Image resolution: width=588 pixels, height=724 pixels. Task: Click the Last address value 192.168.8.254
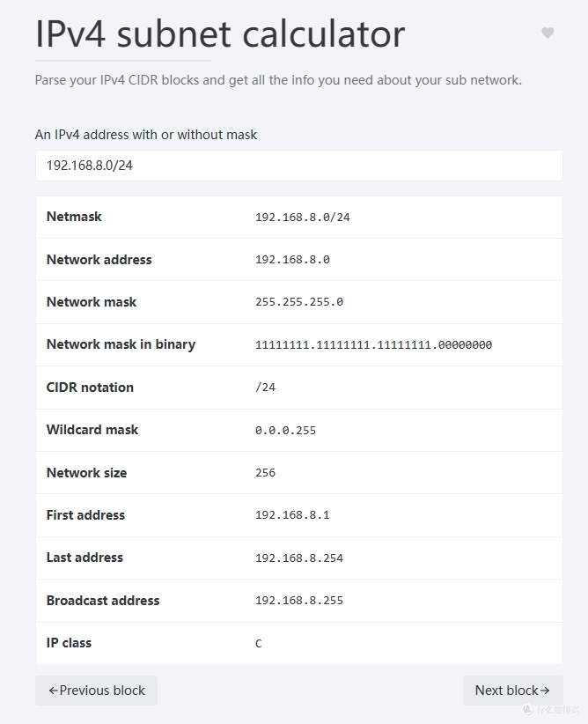coord(298,558)
